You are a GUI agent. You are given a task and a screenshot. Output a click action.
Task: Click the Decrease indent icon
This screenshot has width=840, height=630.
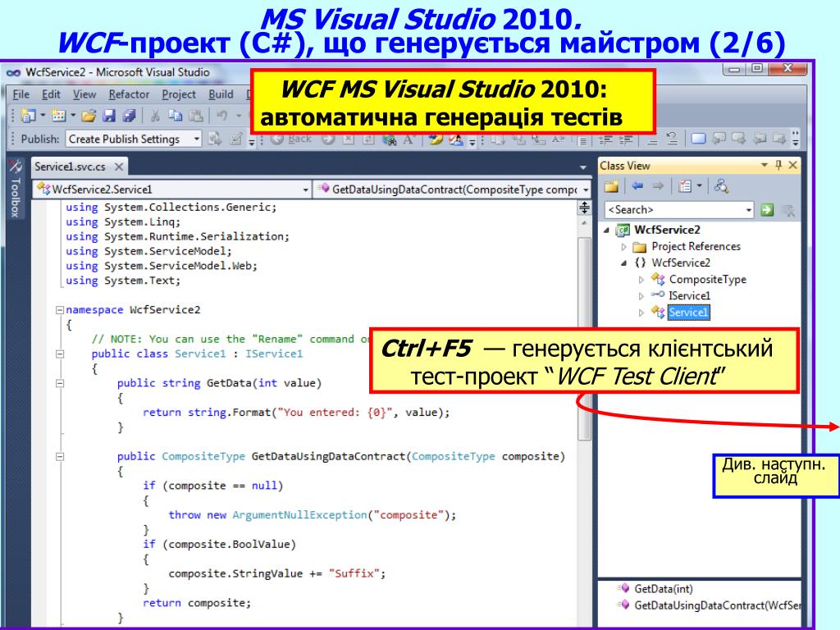point(605,139)
